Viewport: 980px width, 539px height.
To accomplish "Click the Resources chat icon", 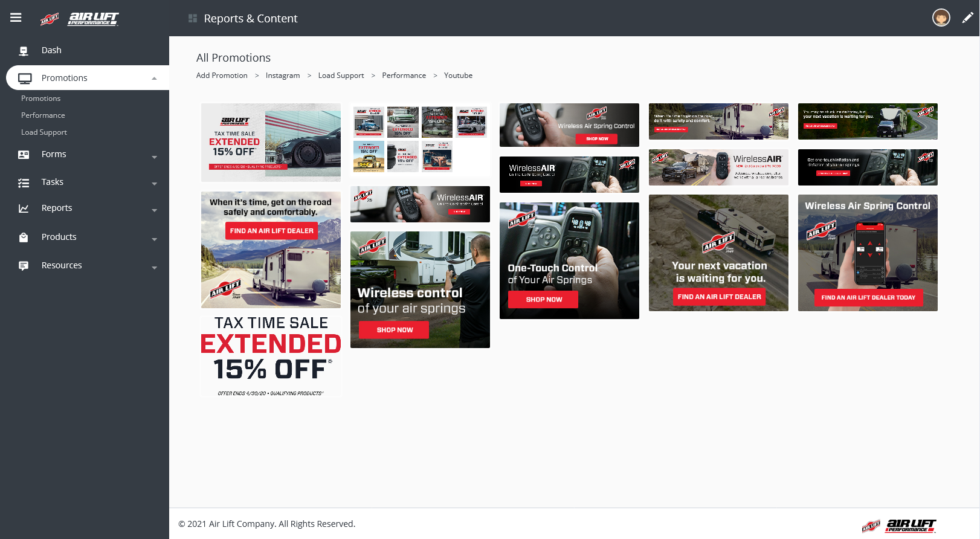I will pyautogui.click(x=24, y=266).
